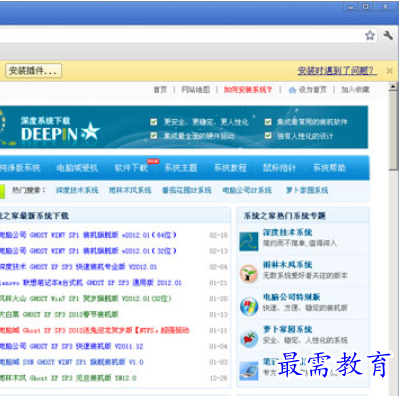Select hot search 番茄花园XP系统

point(187,190)
